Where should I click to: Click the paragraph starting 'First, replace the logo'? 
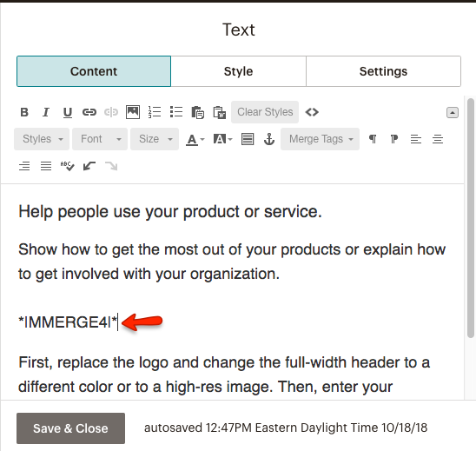click(224, 375)
